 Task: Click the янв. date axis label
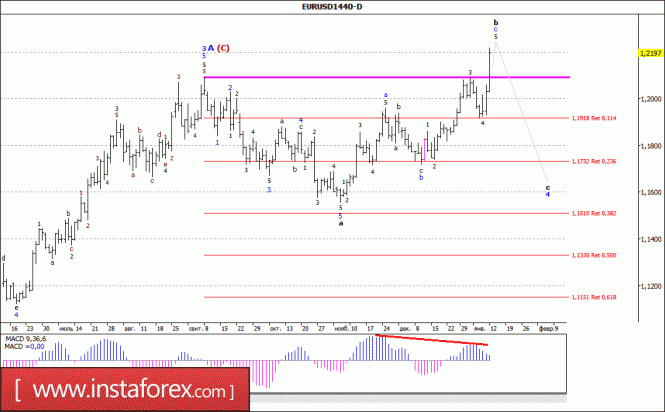click(x=479, y=328)
